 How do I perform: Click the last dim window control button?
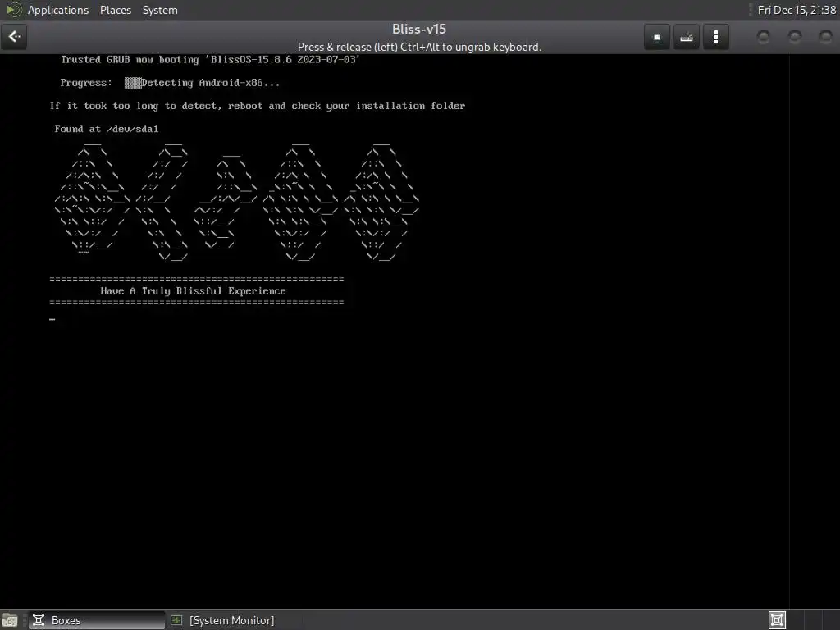point(826,36)
